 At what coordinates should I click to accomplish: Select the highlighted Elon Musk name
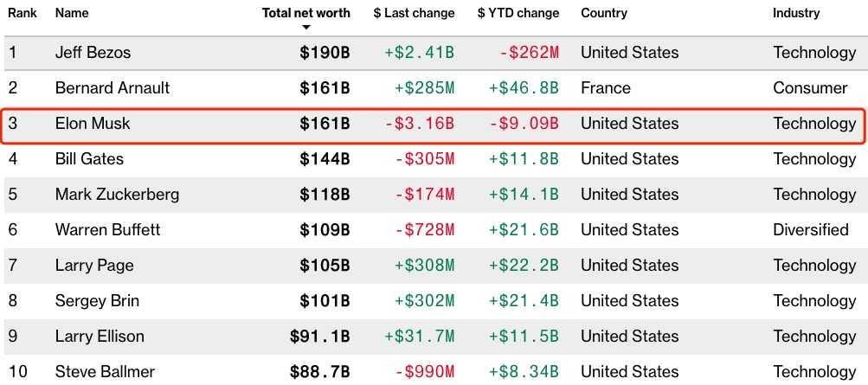[x=93, y=124]
